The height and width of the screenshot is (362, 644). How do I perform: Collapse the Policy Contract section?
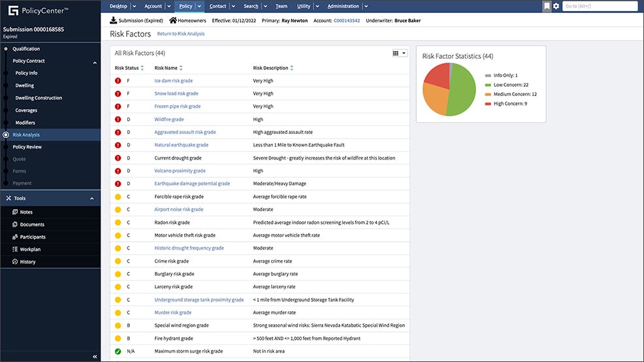tap(95, 61)
